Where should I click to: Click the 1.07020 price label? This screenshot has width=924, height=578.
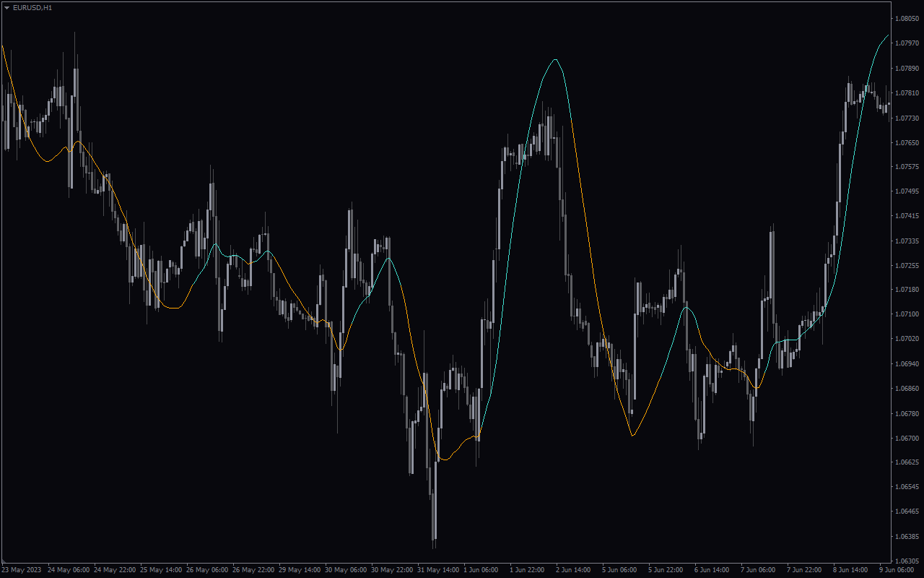click(x=907, y=339)
